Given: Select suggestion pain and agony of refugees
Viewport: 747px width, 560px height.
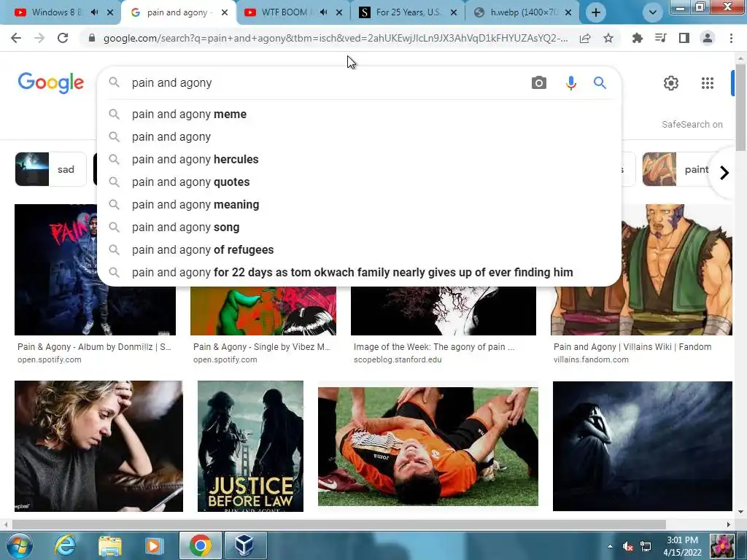Looking at the screenshot, I should (x=359, y=250).
